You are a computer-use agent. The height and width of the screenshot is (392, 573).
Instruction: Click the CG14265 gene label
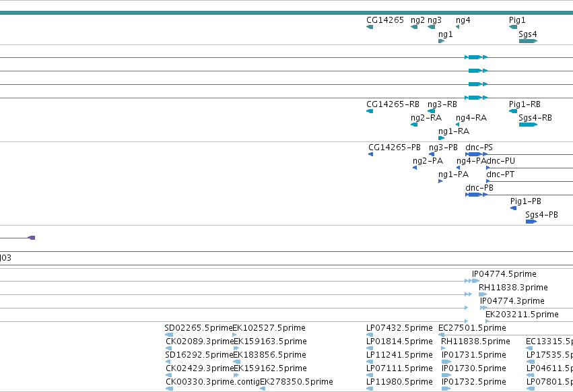tap(384, 20)
